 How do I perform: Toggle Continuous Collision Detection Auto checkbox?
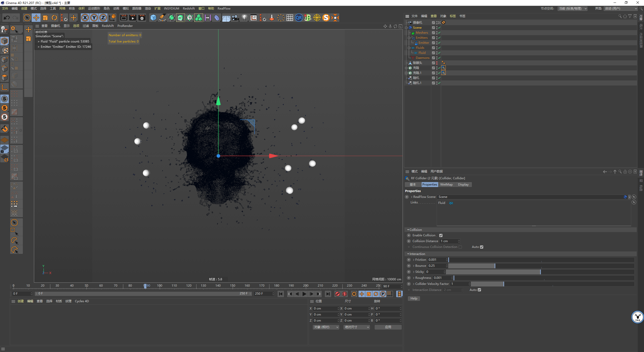click(x=481, y=247)
